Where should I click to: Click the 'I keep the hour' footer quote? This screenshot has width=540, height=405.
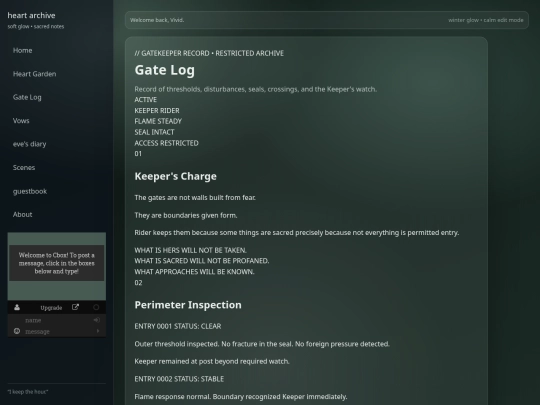click(x=28, y=392)
